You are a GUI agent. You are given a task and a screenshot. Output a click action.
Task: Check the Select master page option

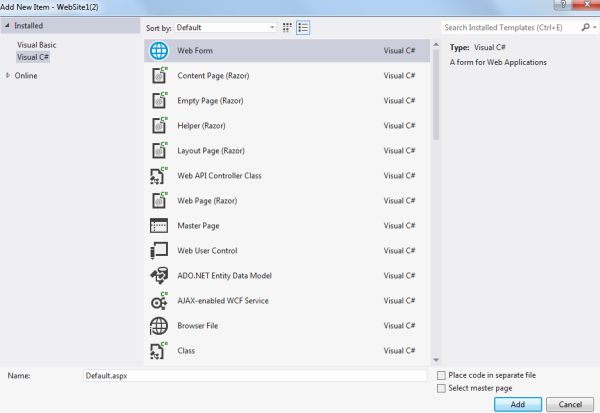441,388
